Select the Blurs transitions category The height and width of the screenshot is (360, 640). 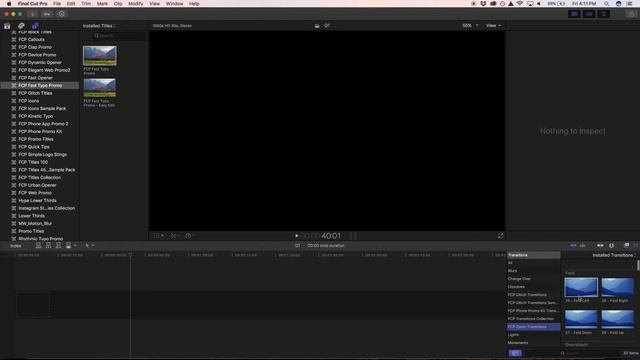(512, 271)
